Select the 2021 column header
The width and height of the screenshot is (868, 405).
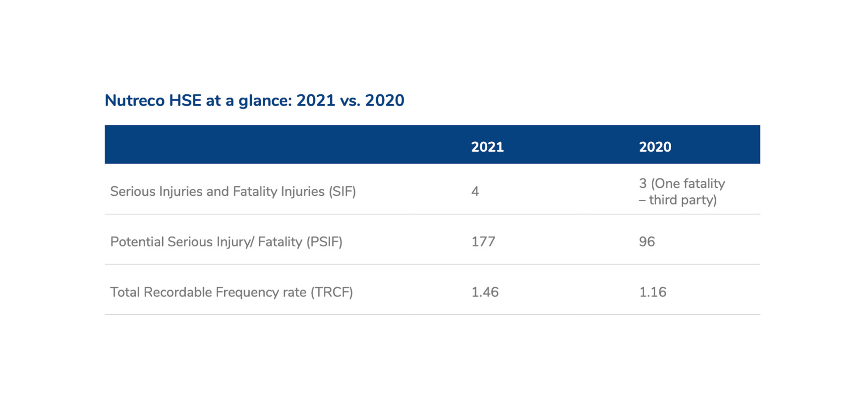pyautogui.click(x=487, y=147)
